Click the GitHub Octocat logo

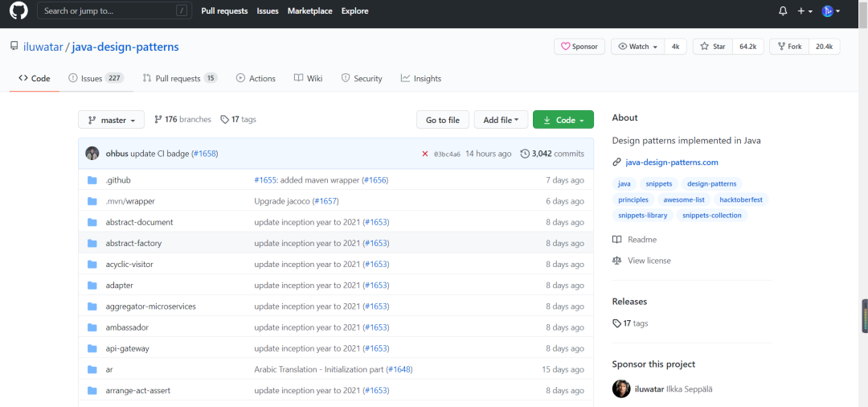point(18,10)
